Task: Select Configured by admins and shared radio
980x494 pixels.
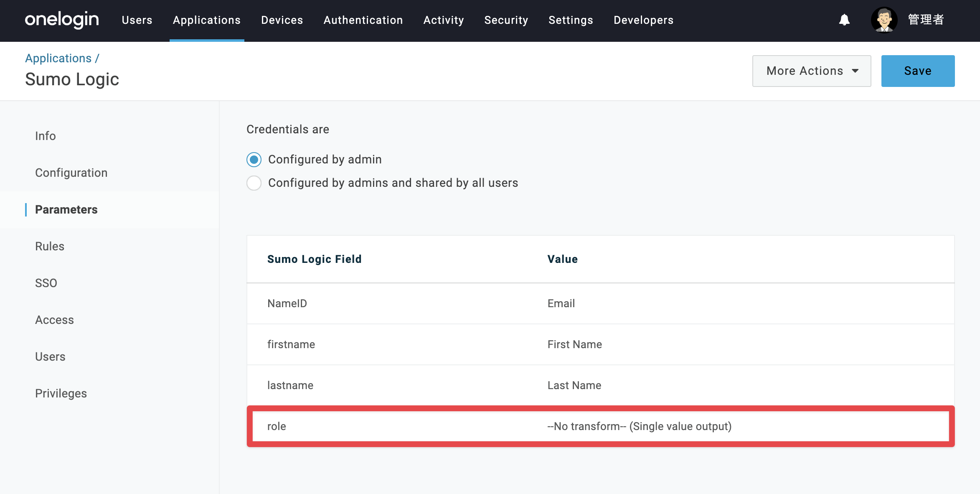Action: coord(254,183)
